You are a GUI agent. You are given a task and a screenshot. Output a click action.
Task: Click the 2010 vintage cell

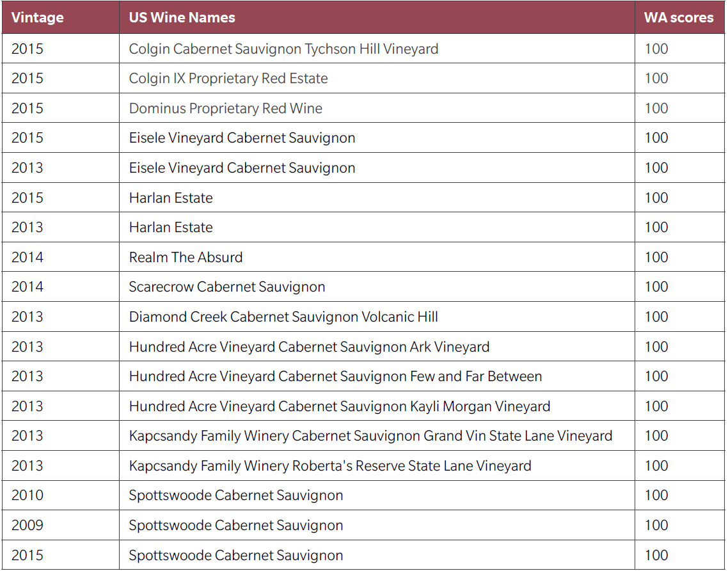pos(28,496)
